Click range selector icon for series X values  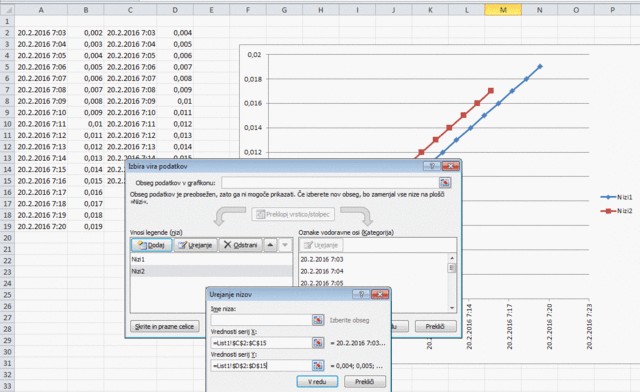[x=318, y=343]
